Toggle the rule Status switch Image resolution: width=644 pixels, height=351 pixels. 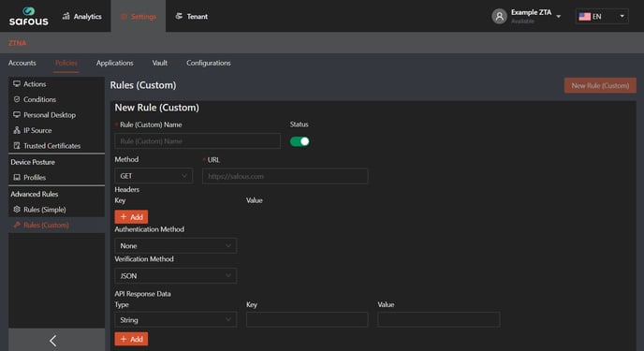click(x=300, y=141)
